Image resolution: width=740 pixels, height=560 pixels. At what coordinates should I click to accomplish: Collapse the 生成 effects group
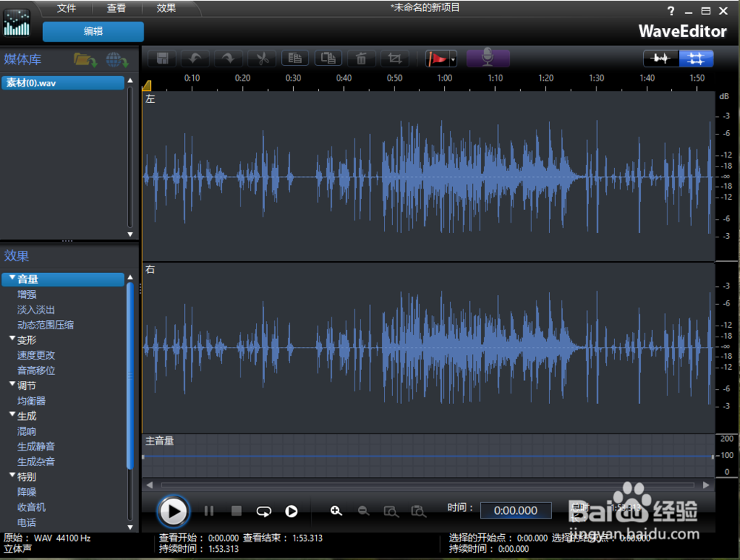13,415
